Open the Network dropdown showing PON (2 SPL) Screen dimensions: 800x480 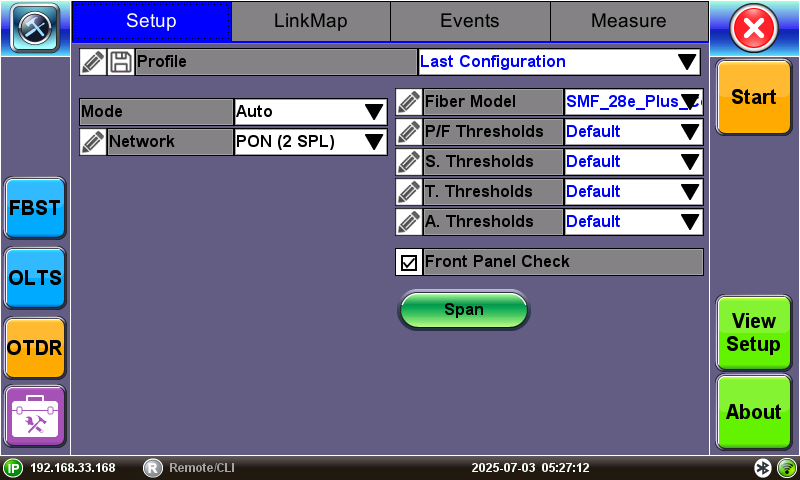point(310,142)
